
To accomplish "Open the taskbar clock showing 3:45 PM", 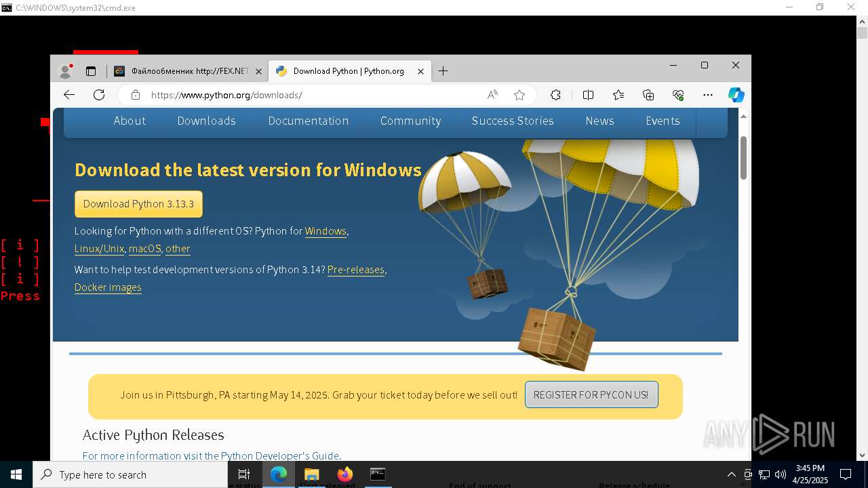I will click(810, 474).
